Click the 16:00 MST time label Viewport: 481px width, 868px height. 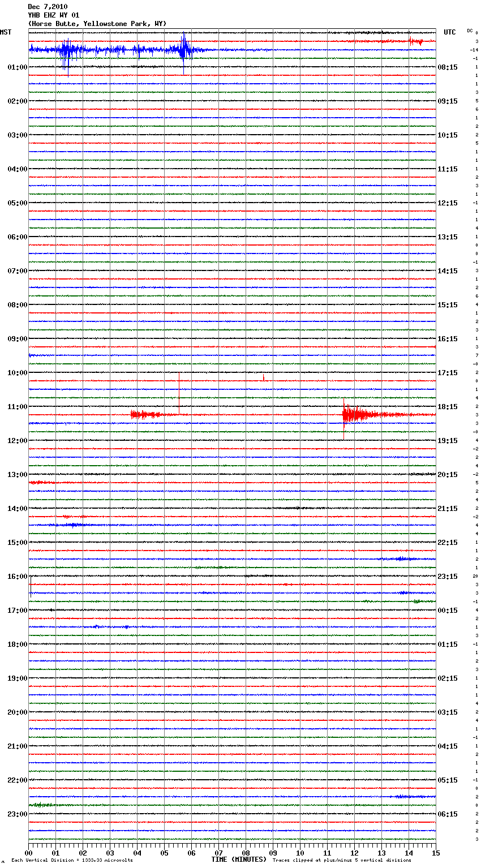click(18, 577)
